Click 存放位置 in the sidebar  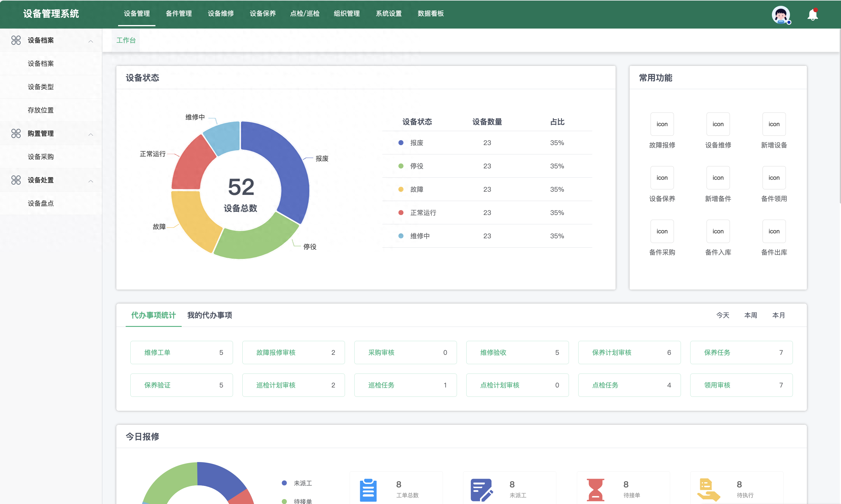coord(41,110)
